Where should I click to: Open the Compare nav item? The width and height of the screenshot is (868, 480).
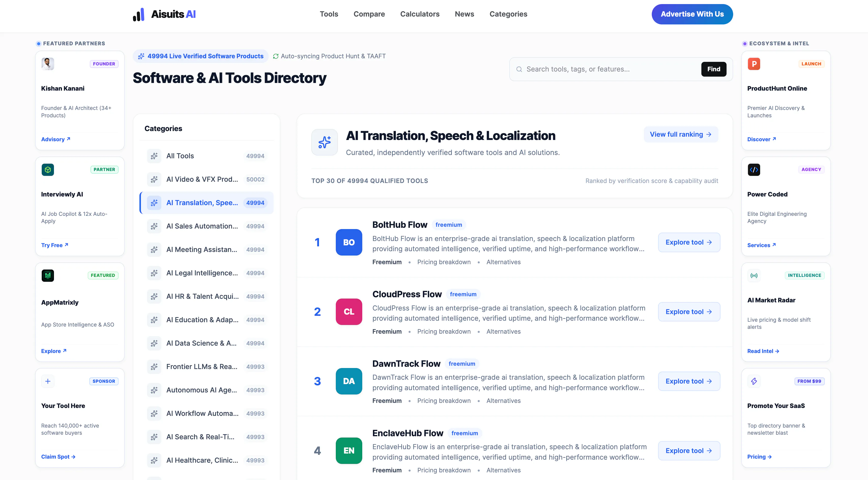369,14
